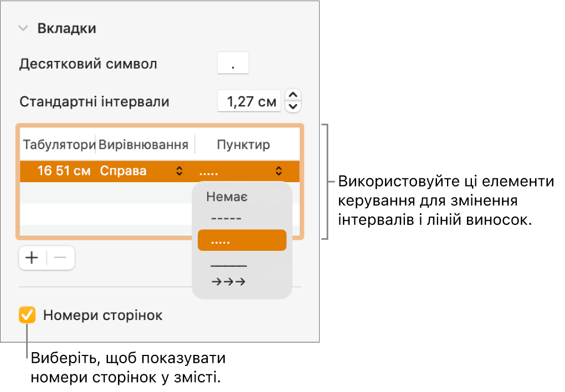Increase Стандартні інтервали with up stepper arrow
565x392 pixels.
click(294, 95)
